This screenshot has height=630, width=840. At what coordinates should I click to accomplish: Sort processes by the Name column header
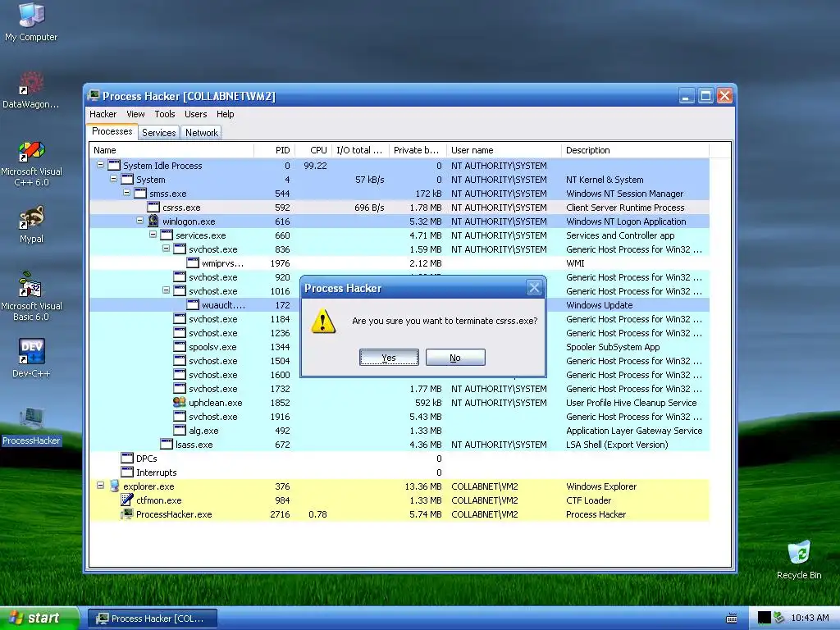[x=171, y=150]
